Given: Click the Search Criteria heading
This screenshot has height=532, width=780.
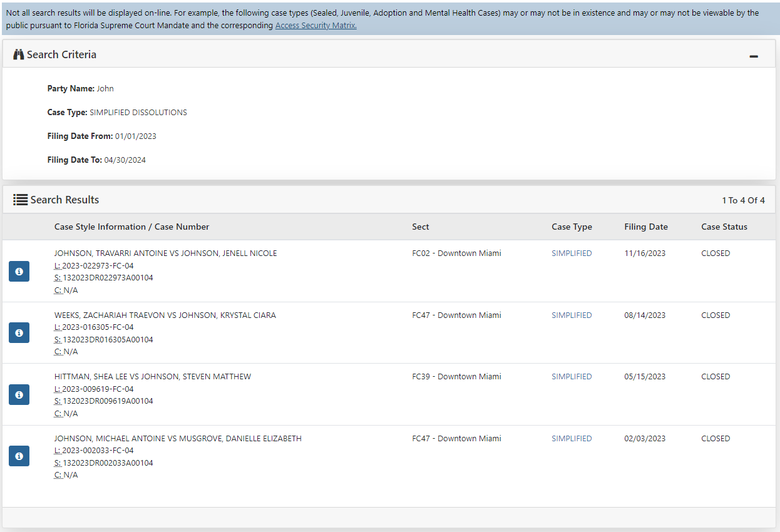Looking at the screenshot, I should click(61, 54).
